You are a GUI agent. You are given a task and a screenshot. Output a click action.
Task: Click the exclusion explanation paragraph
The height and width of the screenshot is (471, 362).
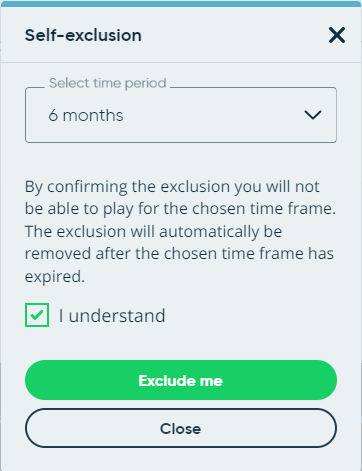point(180,231)
